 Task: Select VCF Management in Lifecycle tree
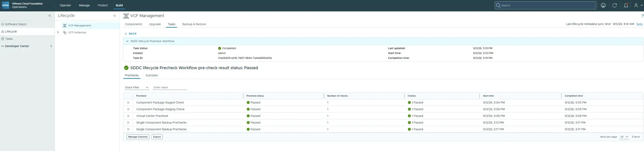(x=79, y=25)
